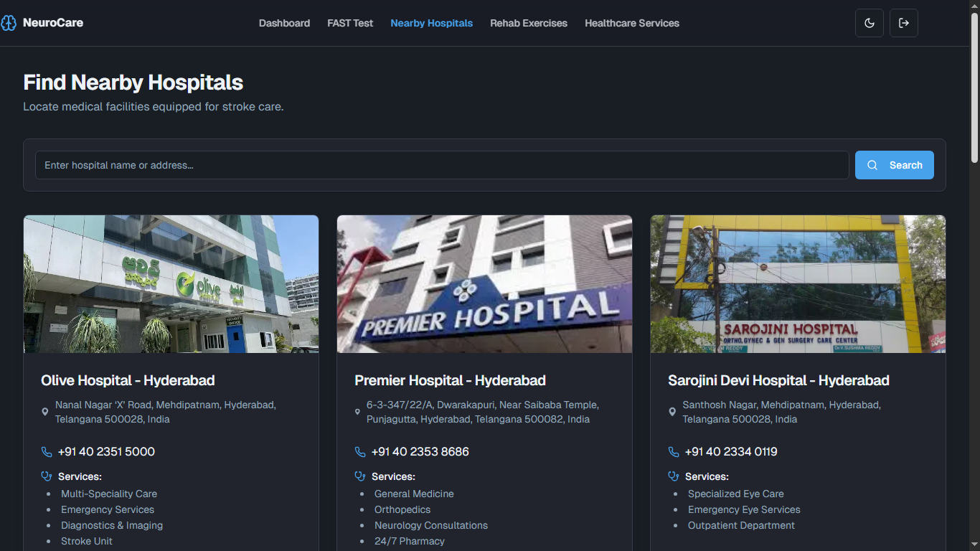Click the scrollbar down arrow

pos(974,545)
